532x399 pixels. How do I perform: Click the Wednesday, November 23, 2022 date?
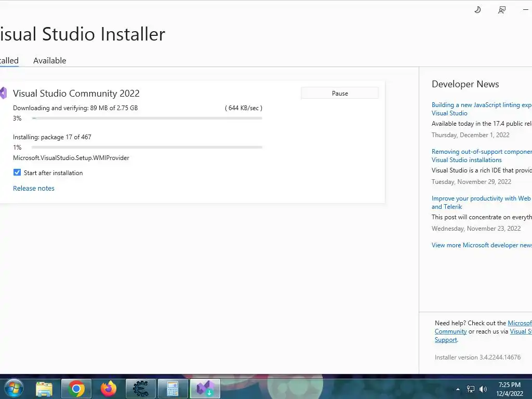pyautogui.click(x=476, y=229)
